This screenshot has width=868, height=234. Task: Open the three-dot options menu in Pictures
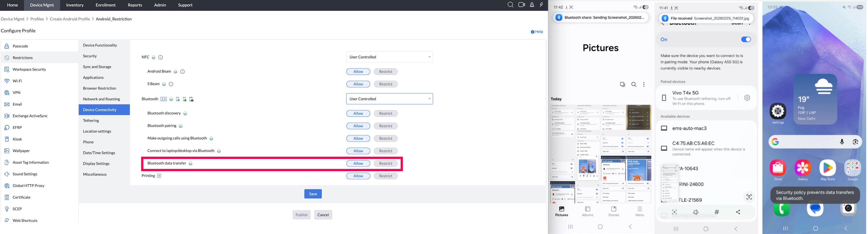[644, 84]
